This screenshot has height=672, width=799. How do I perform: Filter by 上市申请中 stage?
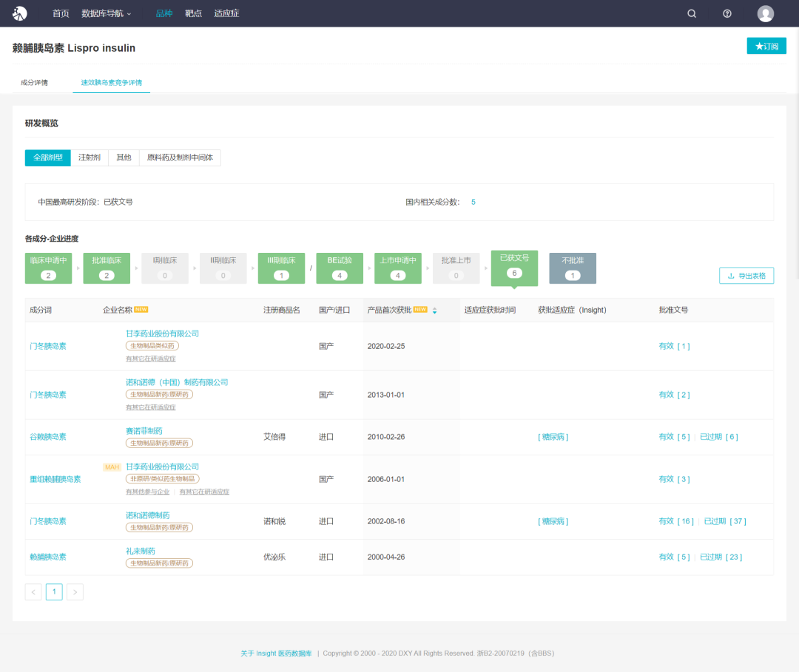click(398, 268)
